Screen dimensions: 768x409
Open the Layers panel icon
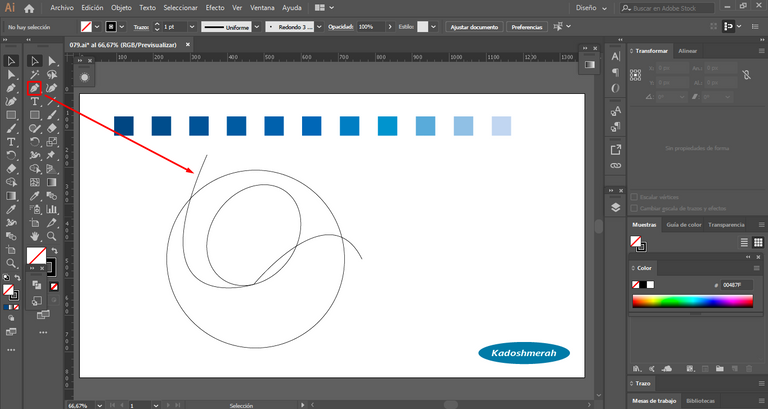(x=616, y=207)
